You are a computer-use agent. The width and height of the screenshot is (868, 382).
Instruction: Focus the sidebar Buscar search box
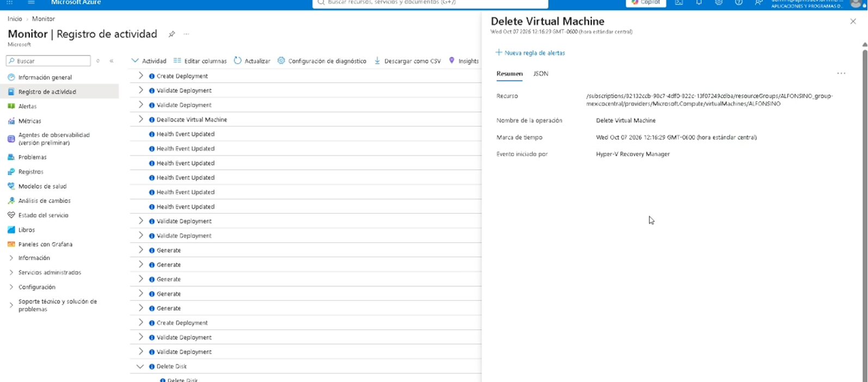(48, 61)
